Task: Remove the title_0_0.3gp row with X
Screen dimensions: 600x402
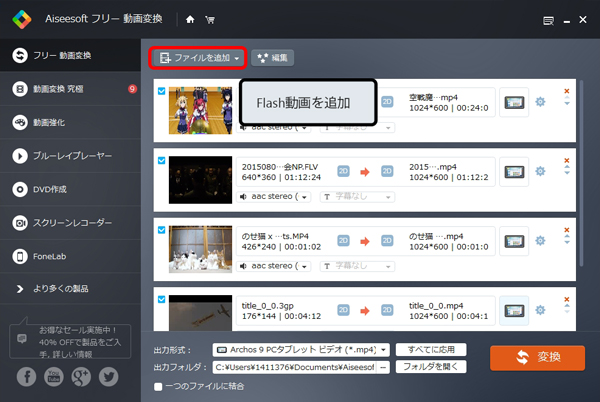Action: pos(567,299)
